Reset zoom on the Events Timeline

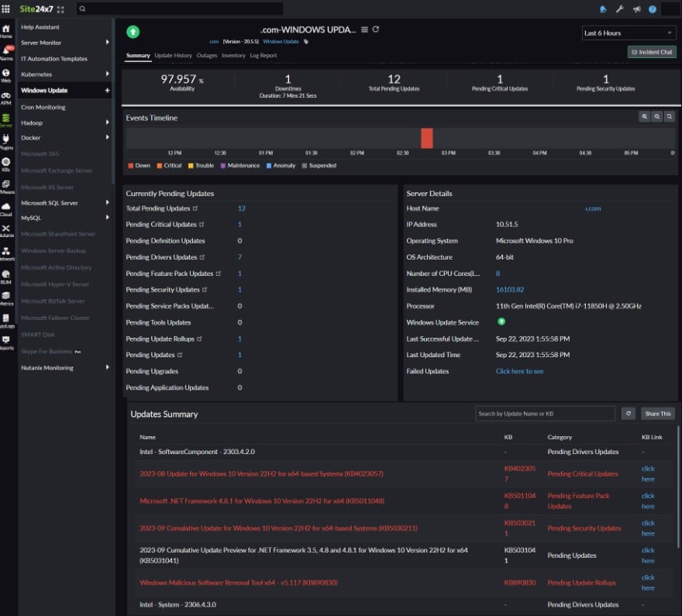[670, 116]
